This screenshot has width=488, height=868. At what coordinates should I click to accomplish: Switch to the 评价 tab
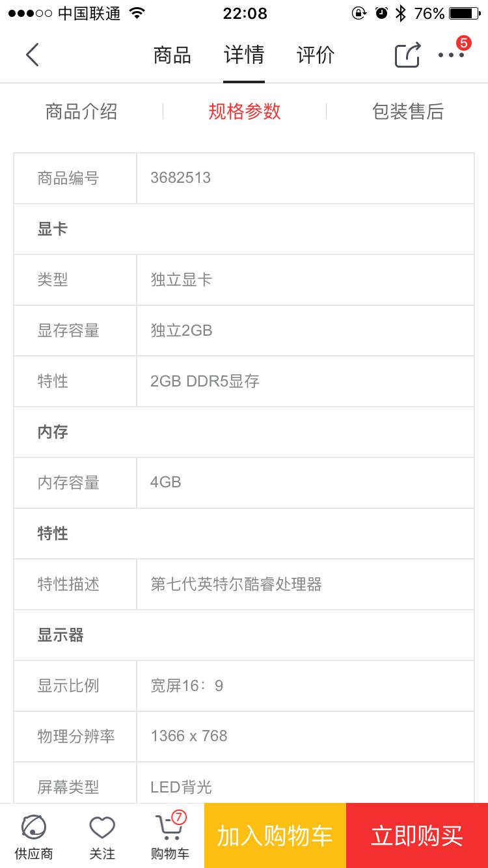[x=316, y=55]
